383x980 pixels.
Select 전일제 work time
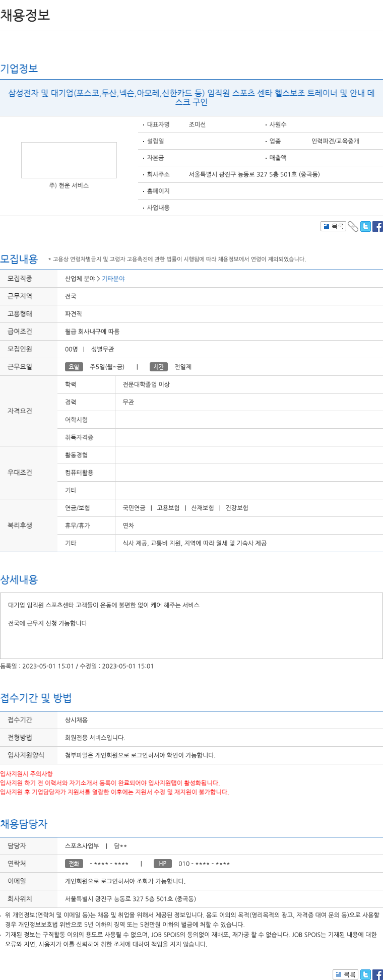click(x=183, y=367)
